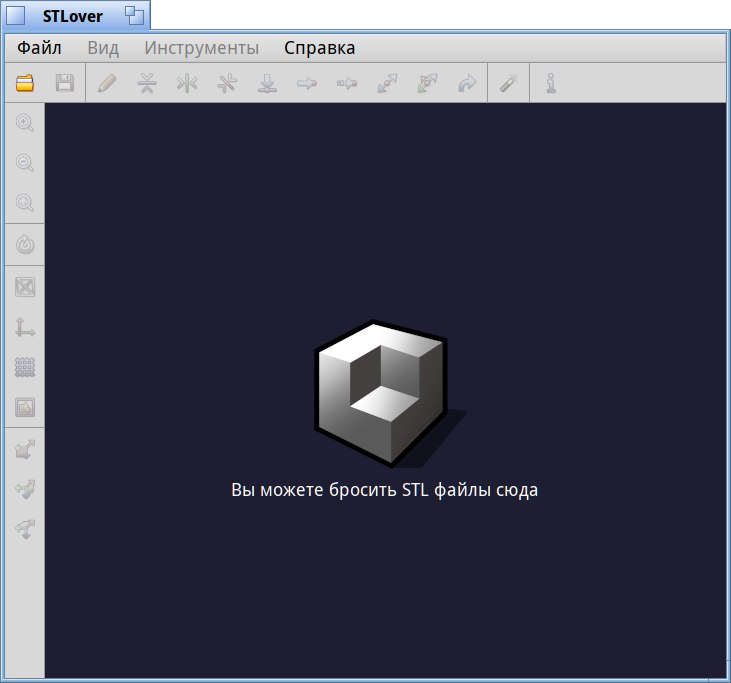Choose the dotted-arrow translate icon

tap(347, 83)
